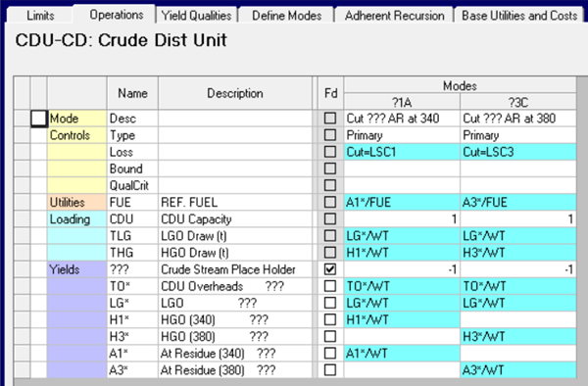Switch to the Limits tab

pos(40,16)
